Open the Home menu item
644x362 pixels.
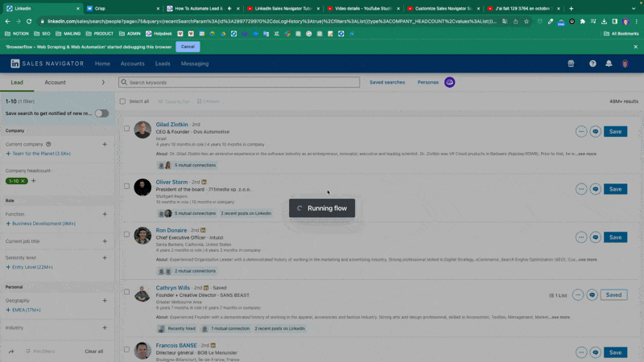click(102, 64)
